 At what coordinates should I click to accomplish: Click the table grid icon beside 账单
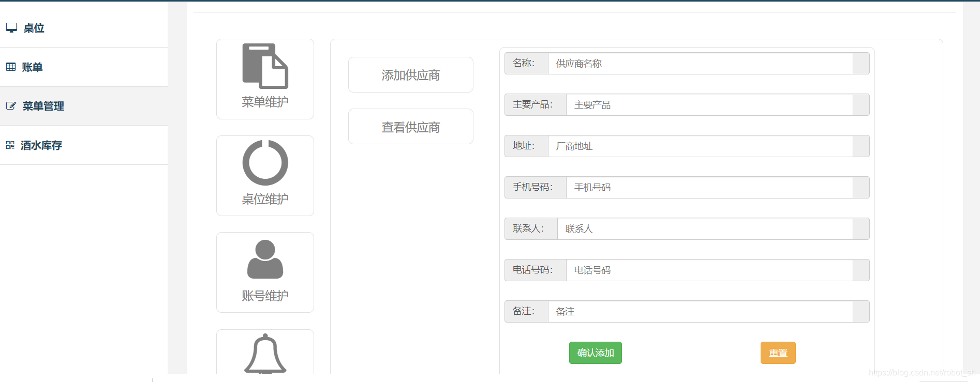(x=11, y=67)
